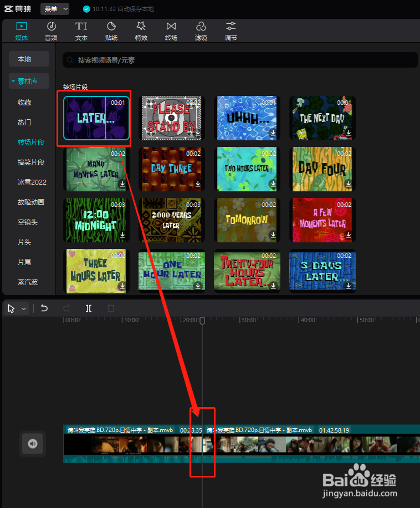Open the 文本 text tab
This screenshot has width=420, height=508.
pyautogui.click(x=81, y=31)
